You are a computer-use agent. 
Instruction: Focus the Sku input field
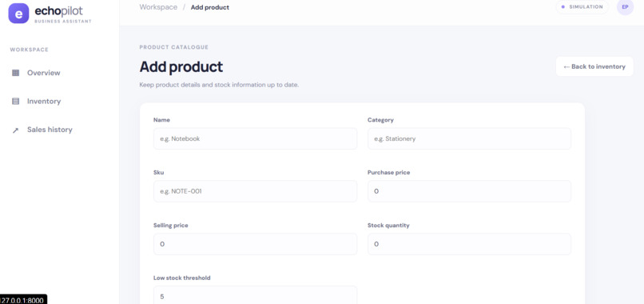pyautogui.click(x=255, y=191)
